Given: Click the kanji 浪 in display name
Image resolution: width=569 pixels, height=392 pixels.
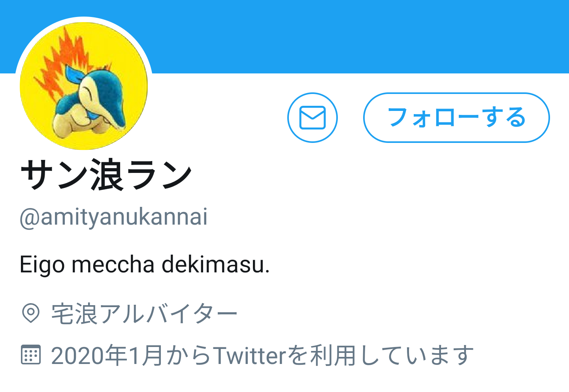Looking at the screenshot, I should [x=107, y=174].
